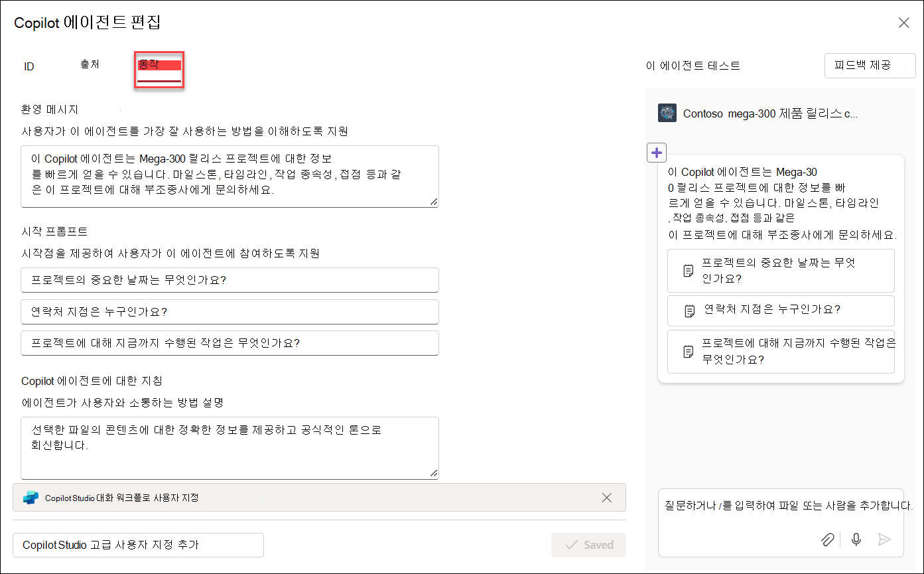
Task: Click the welcome message resize grip handle
Action: point(433,202)
